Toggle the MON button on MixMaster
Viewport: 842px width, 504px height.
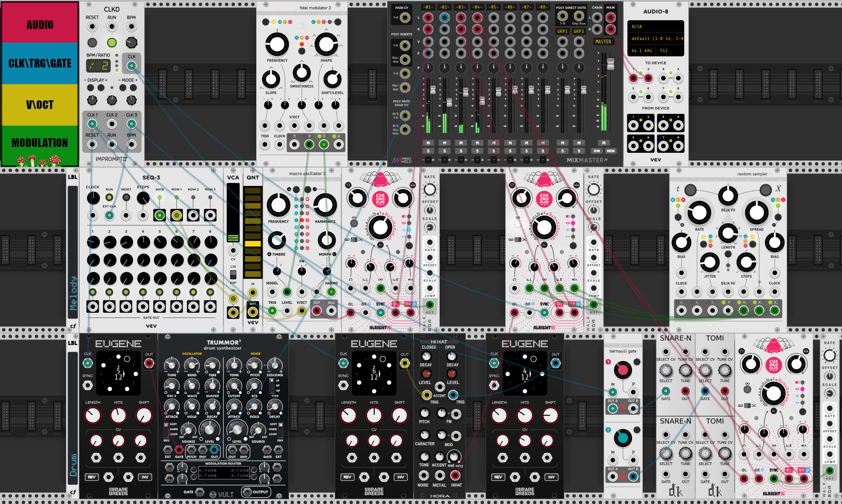(610, 151)
